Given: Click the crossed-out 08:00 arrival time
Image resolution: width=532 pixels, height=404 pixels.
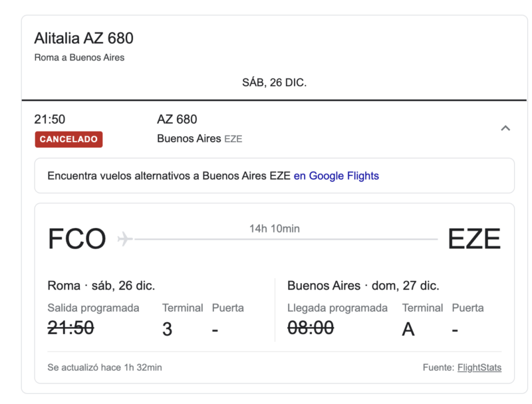Looking at the screenshot, I should (311, 327).
